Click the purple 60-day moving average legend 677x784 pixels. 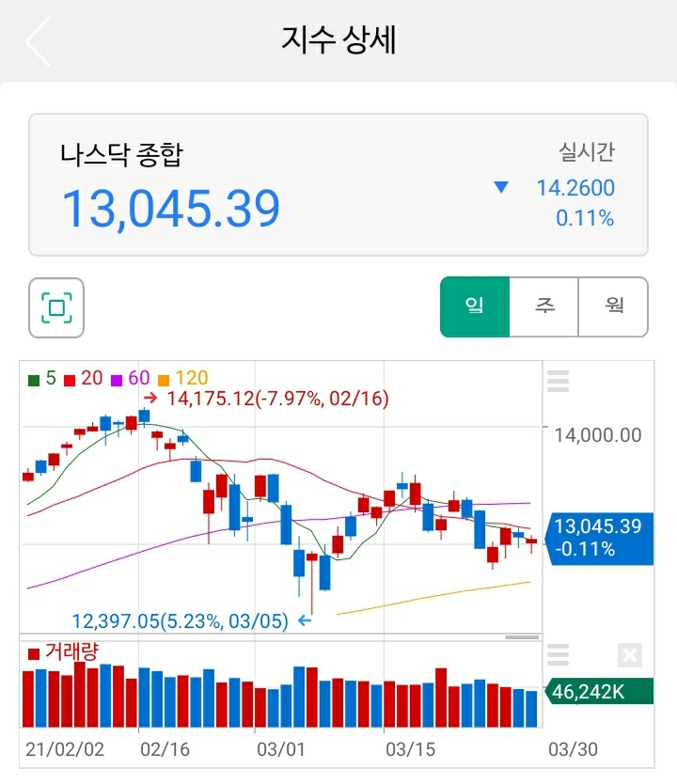click(130, 379)
